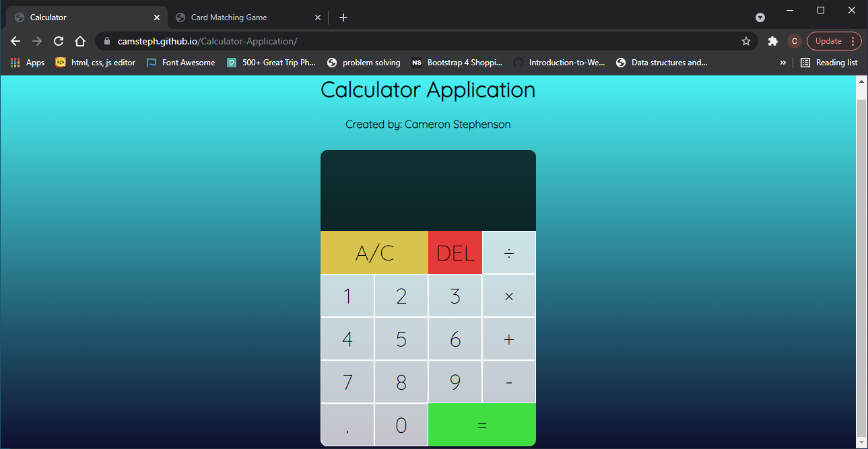868x449 pixels.
Task: Click the Chrome extensions puzzle icon
Action: tap(772, 41)
